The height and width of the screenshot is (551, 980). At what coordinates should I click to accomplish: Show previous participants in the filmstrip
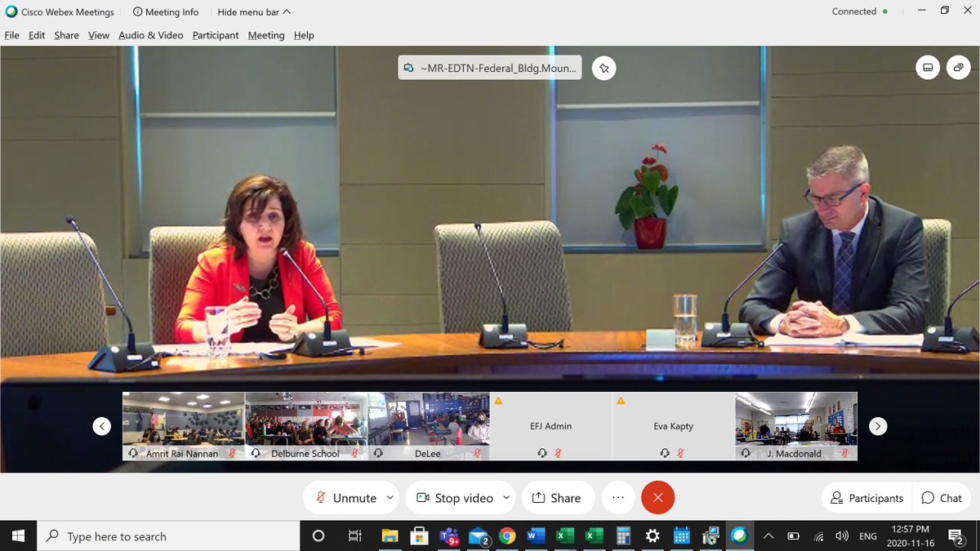(101, 426)
